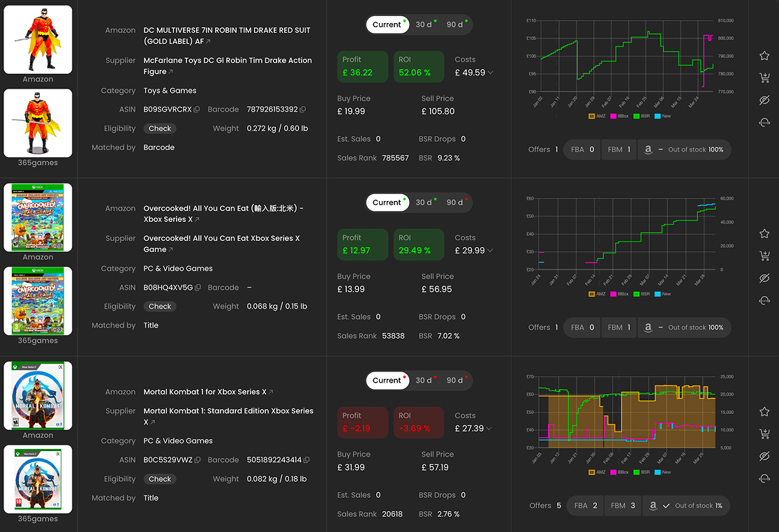Add Robin Tim Drake product to cart list
779x532 pixels.
(764, 77)
